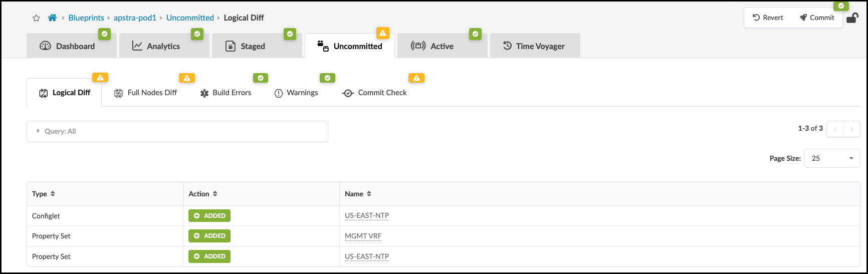Navigate to apstra-pod1 breadcrumb link
Image resolution: width=868 pixels, height=274 pixels.
[x=135, y=18]
